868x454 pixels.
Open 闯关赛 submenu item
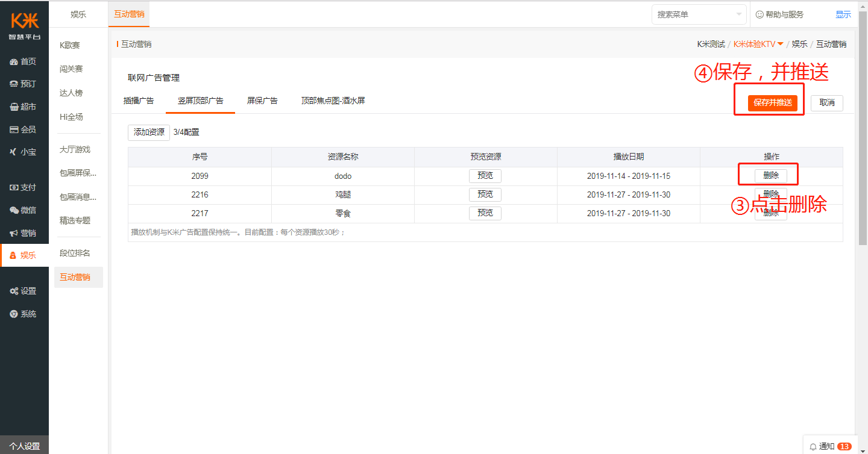[x=71, y=69]
